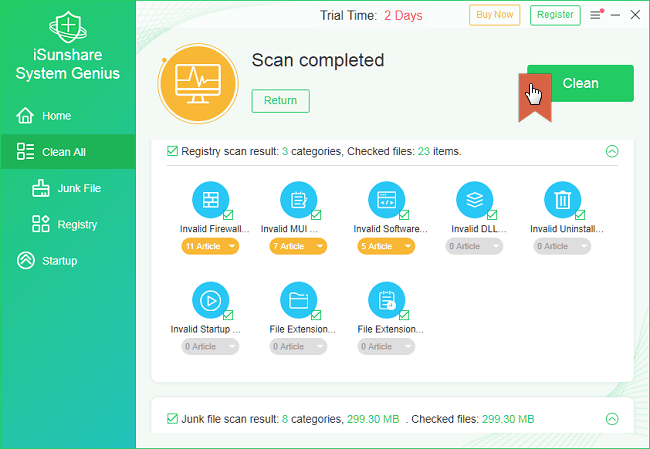Open the Invalid DLL 0 Article dropdown
This screenshot has height=449, width=650.
click(474, 246)
